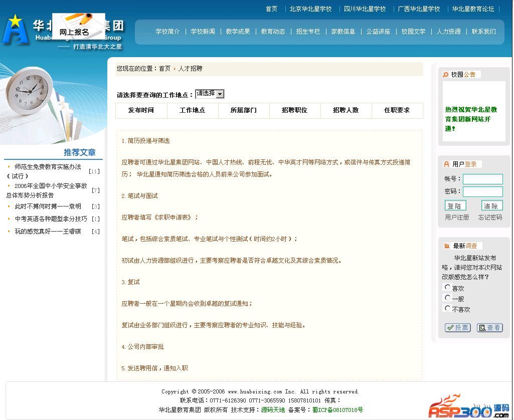Open the 教育动态 menu item
Viewport: 514px width, 420px height.
[273, 32]
